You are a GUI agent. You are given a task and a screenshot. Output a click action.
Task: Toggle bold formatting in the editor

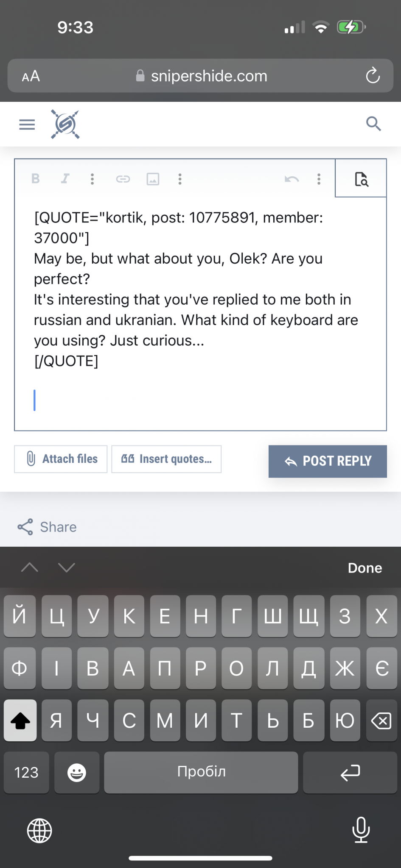pyautogui.click(x=36, y=179)
